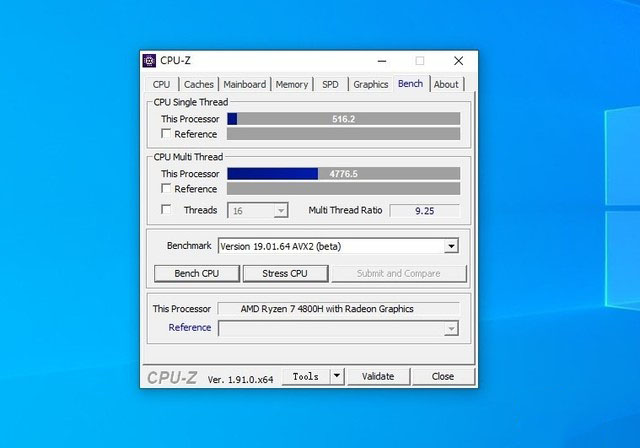Click the Bench CPU button
The width and height of the screenshot is (640, 448).
click(197, 273)
